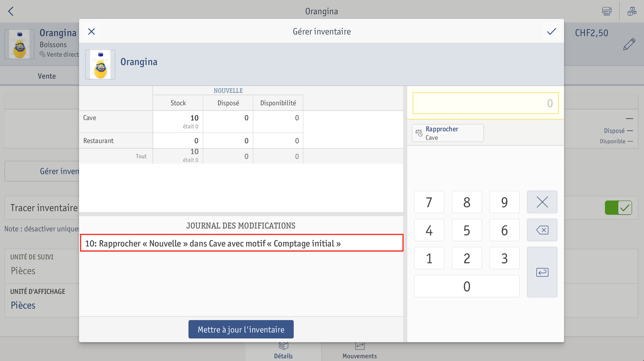Tap keypad digit 4
Image resolution: width=644 pixels, height=361 pixels.
[429, 230]
